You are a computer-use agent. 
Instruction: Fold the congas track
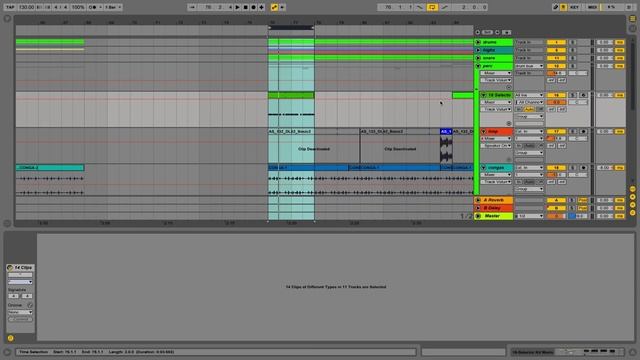(484, 168)
